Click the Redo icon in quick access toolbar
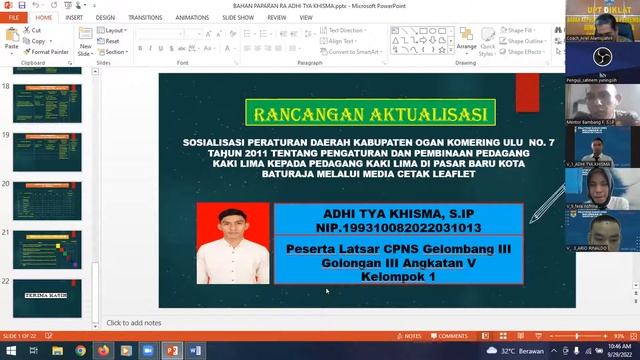 pyautogui.click(x=54, y=5)
